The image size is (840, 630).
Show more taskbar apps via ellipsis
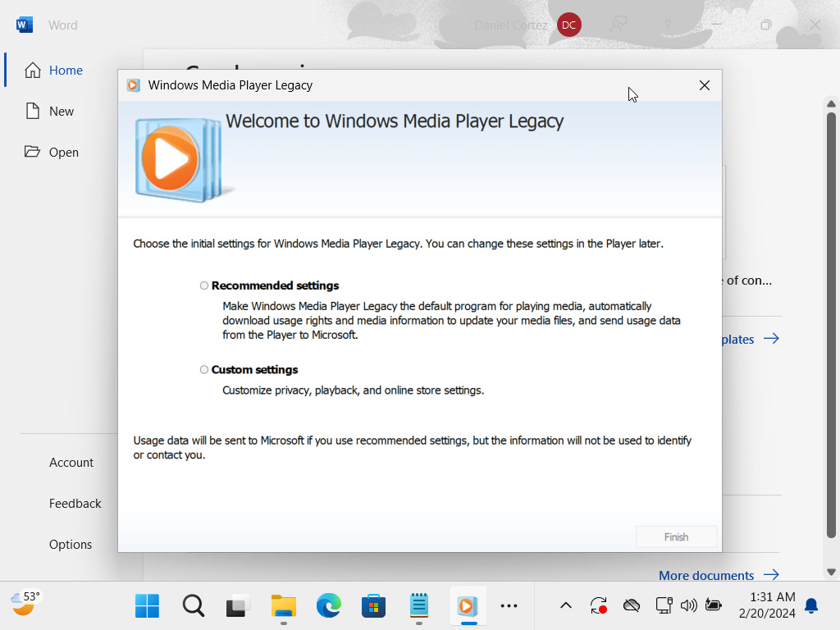[509, 606]
